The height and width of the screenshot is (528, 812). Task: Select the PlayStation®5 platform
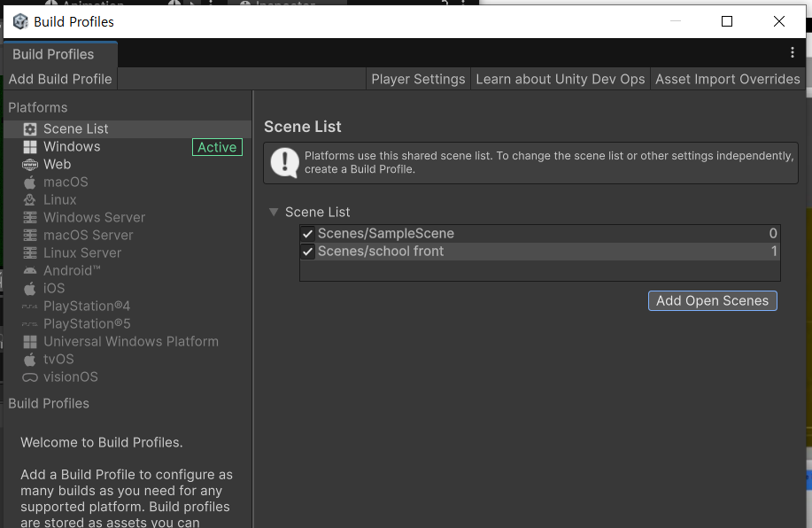(128, 324)
